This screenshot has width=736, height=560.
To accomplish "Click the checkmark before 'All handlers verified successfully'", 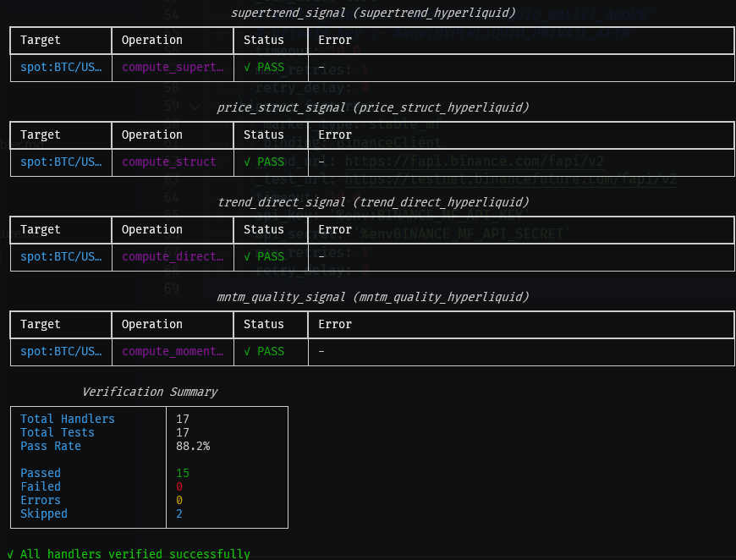I will (x=7, y=554).
